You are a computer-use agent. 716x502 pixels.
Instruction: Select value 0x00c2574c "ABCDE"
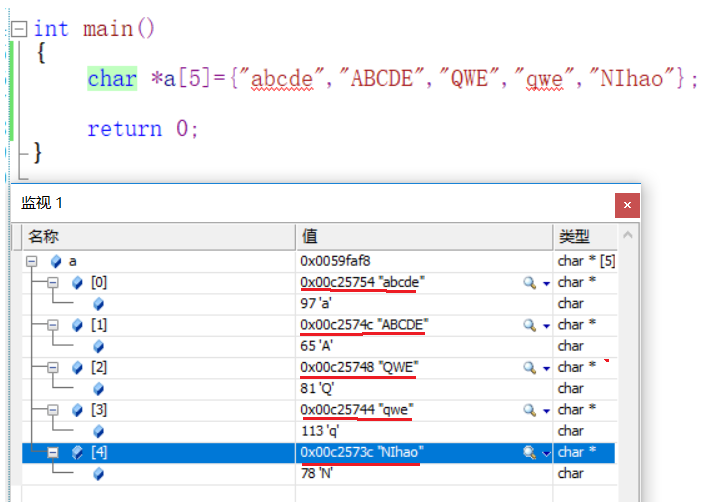tap(364, 325)
